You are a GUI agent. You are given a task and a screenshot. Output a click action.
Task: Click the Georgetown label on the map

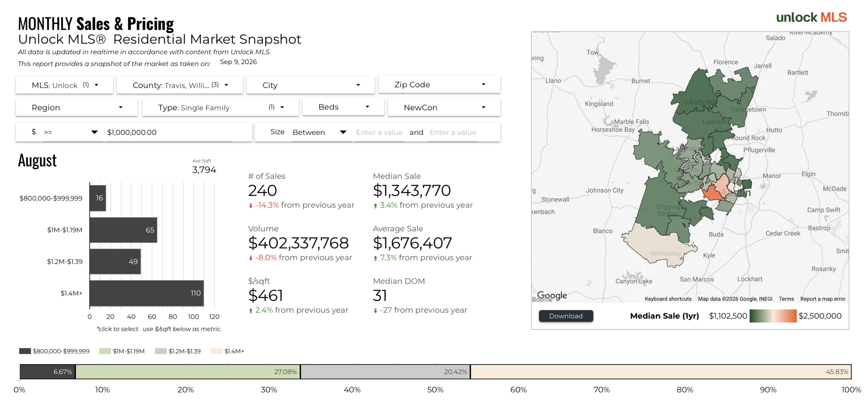coord(748,109)
